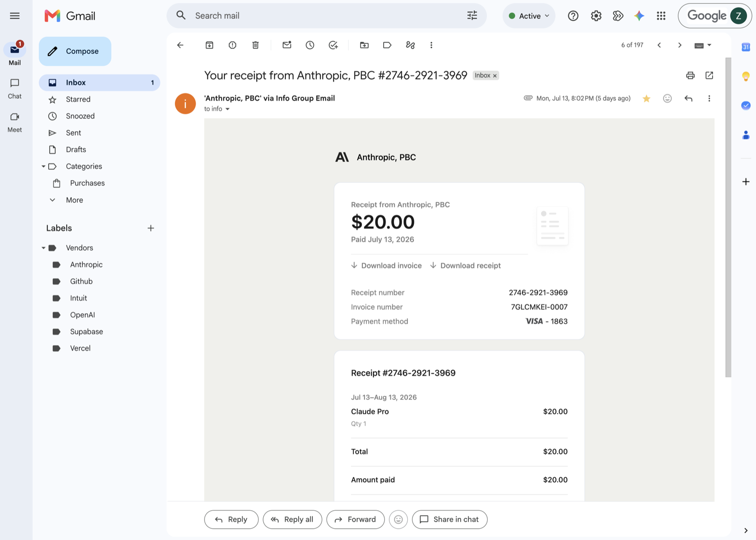Open the input tools keyboard dropdown

click(703, 45)
